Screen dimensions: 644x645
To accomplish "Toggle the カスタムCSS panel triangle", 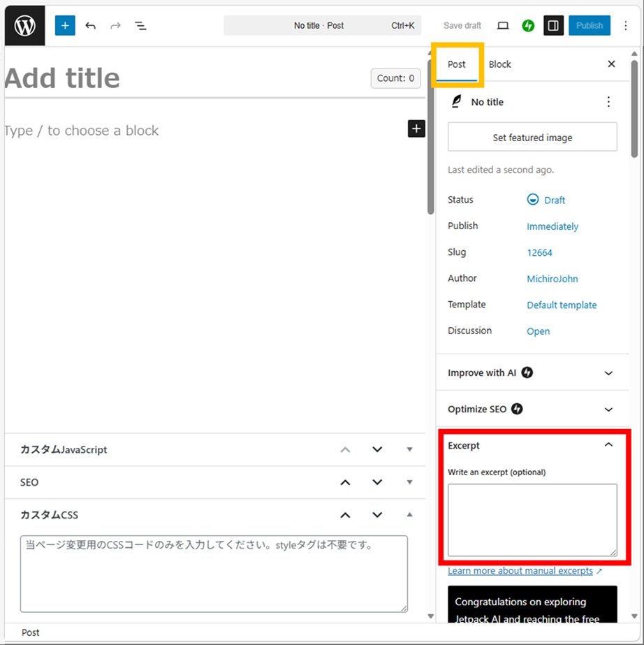I will coord(409,515).
